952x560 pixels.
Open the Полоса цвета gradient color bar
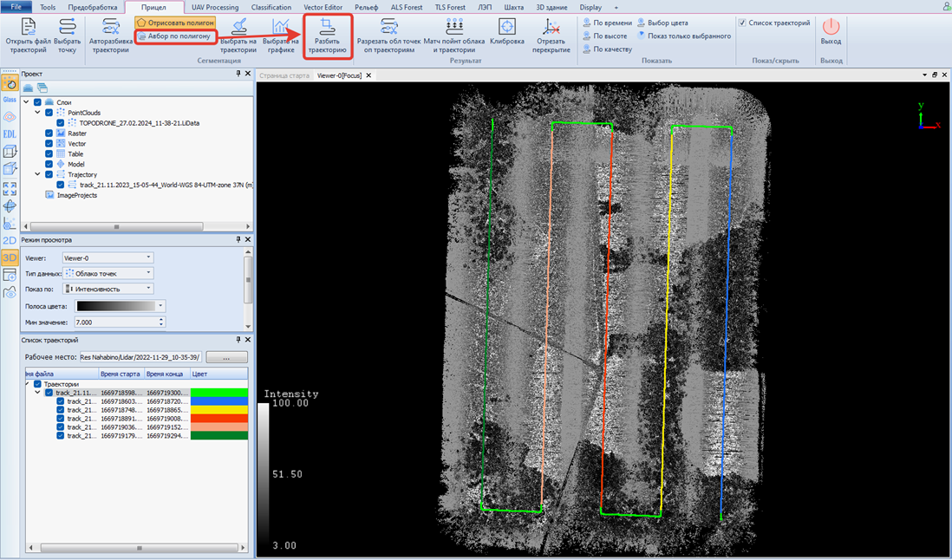[x=121, y=306]
